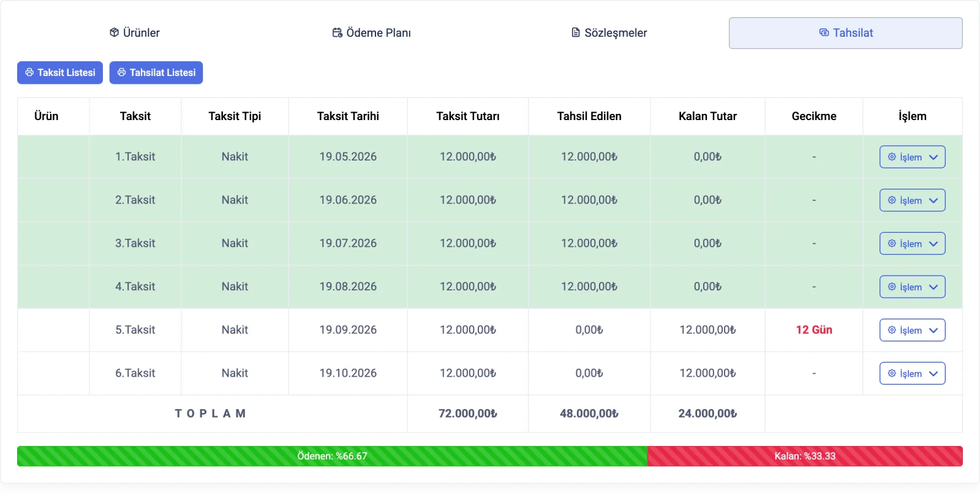
Task: Click the document icon beside Sözleşmeler
Action: pyautogui.click(x=575, y=32)
